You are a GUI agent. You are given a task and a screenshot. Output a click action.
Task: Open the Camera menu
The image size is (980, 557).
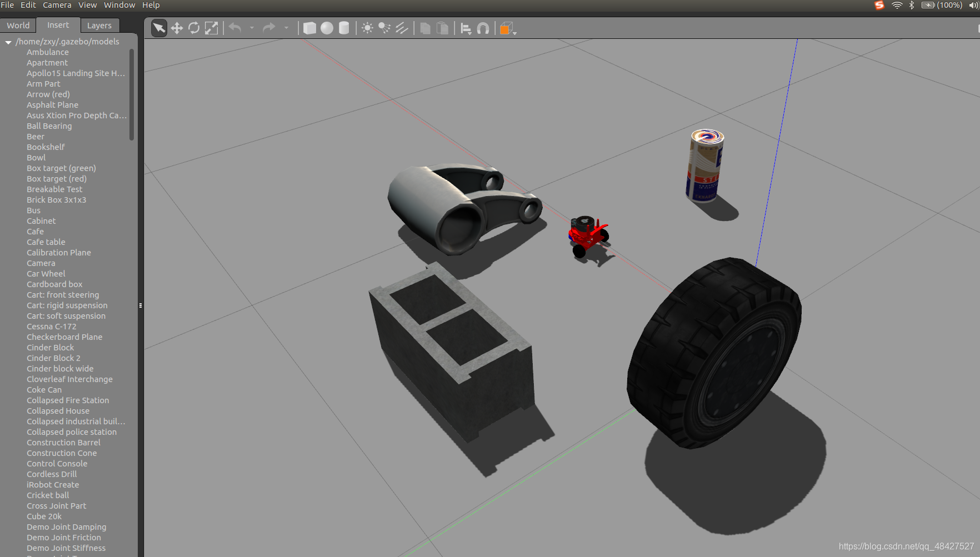tap(57, 5)
